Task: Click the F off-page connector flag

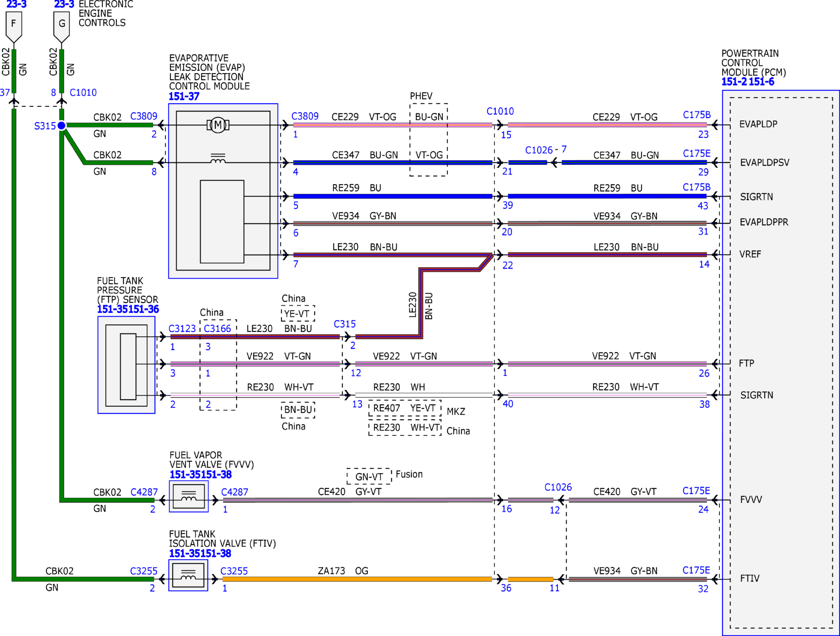Action: [14, 27]
